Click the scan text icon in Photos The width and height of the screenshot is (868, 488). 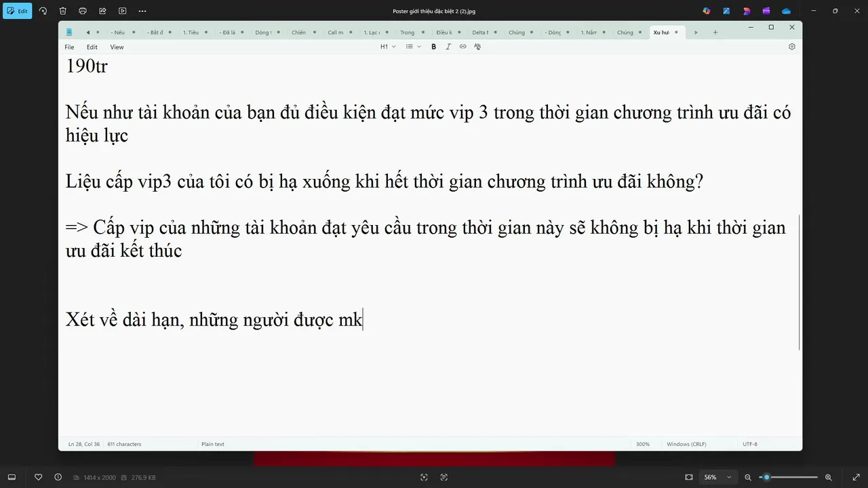pyautogui.click(x=444, y=477)
